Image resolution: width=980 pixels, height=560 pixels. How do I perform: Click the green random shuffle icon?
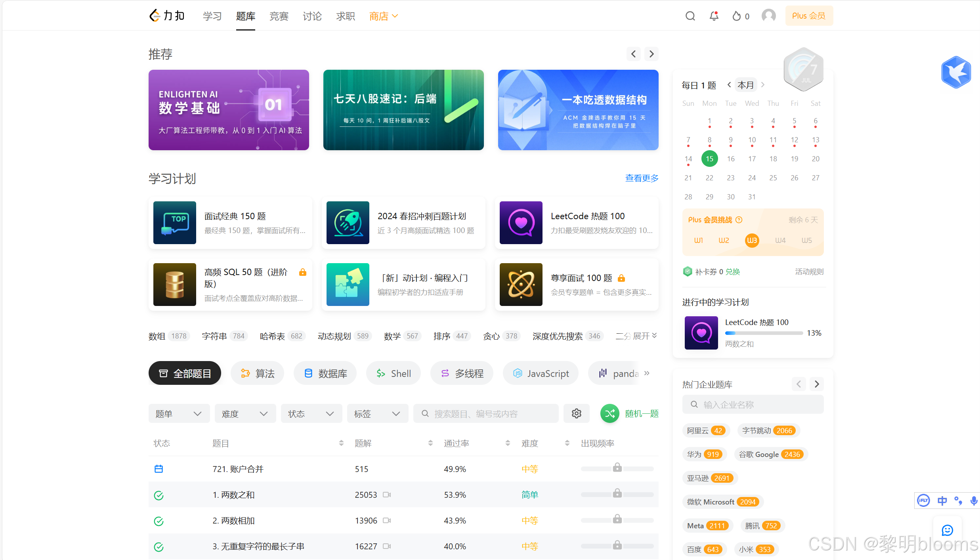point(610,413)
